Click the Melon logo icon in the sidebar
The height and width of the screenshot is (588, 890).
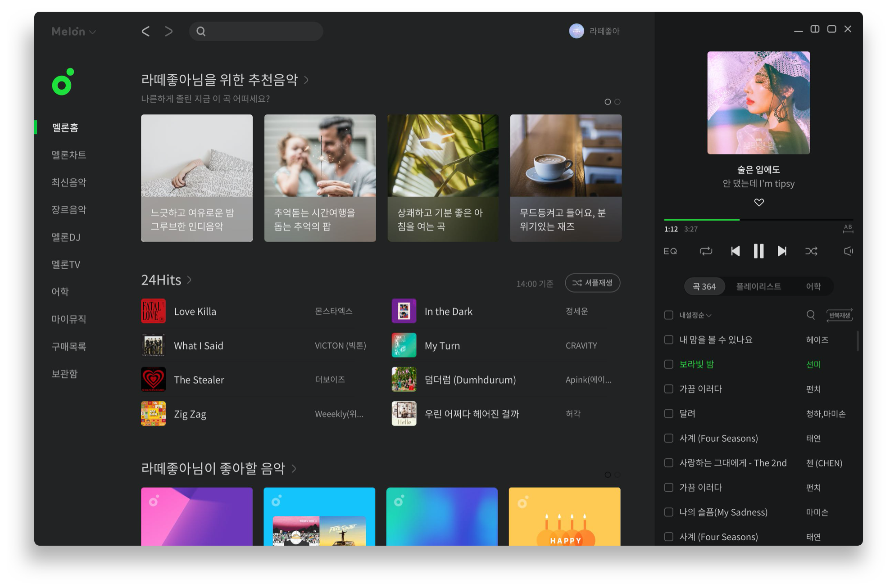(62, 82)
